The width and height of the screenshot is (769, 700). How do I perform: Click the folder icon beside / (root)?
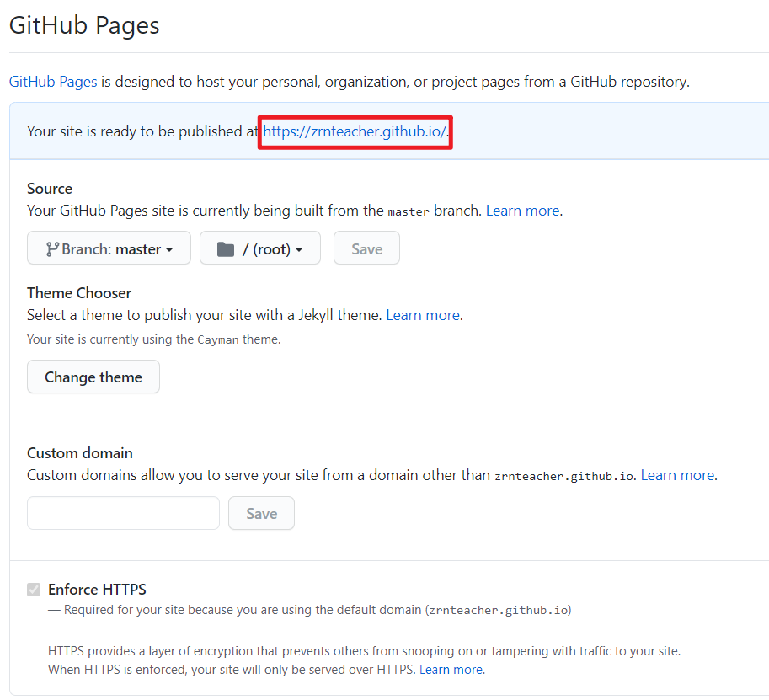click(x=225, y=249)
